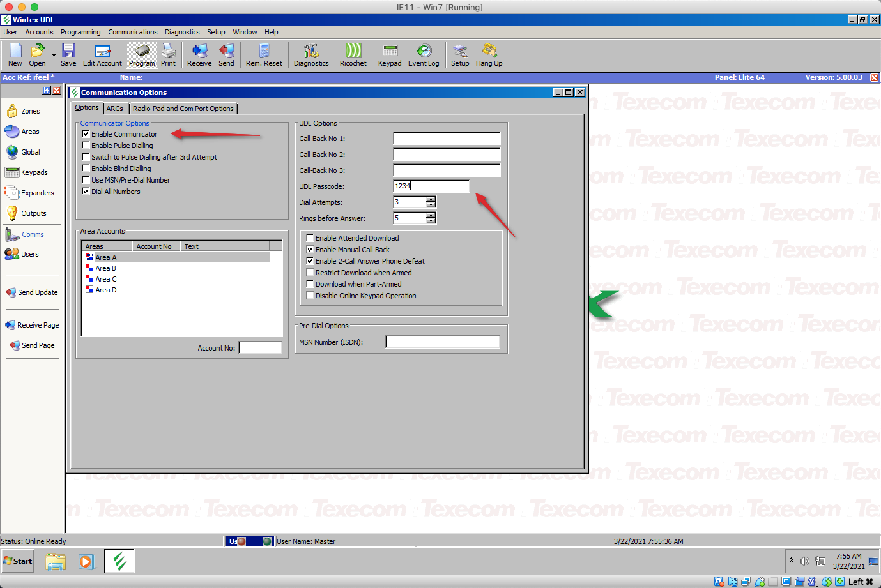Open the Communications menu
The width and height of the screenshot is (881, 588).
132,32
